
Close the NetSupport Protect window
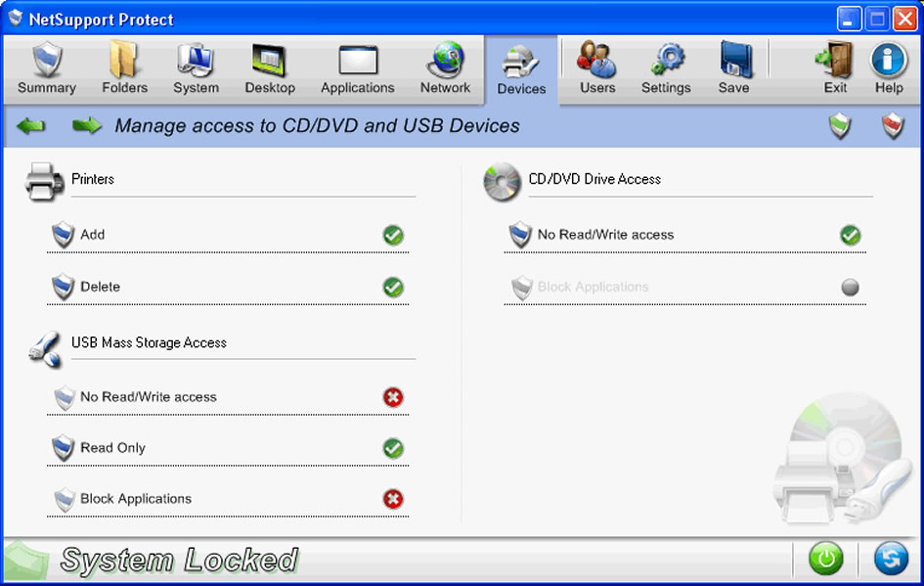click(904, 19)
